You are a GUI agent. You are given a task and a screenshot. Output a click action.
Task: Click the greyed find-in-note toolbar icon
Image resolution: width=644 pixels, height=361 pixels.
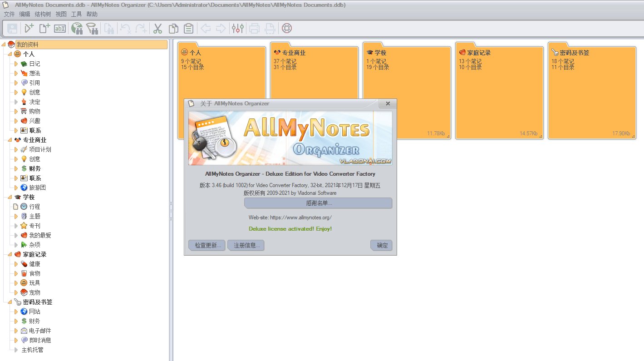(109, 29)
